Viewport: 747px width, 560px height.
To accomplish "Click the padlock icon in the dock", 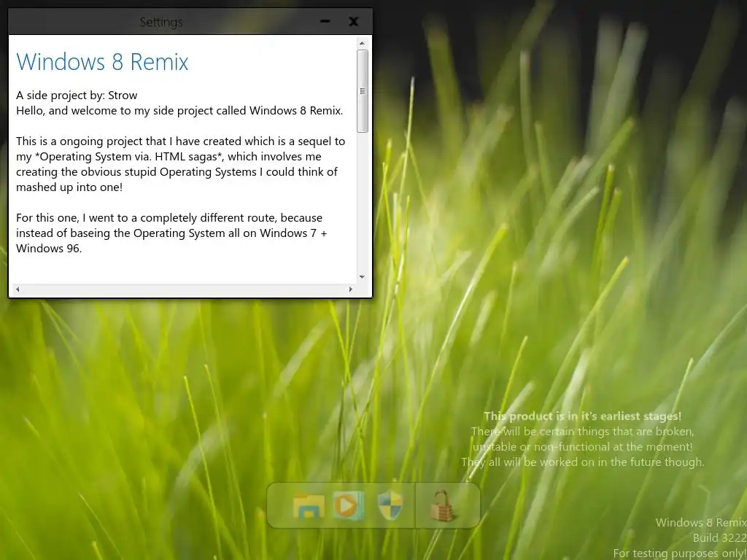I will 443,506.
